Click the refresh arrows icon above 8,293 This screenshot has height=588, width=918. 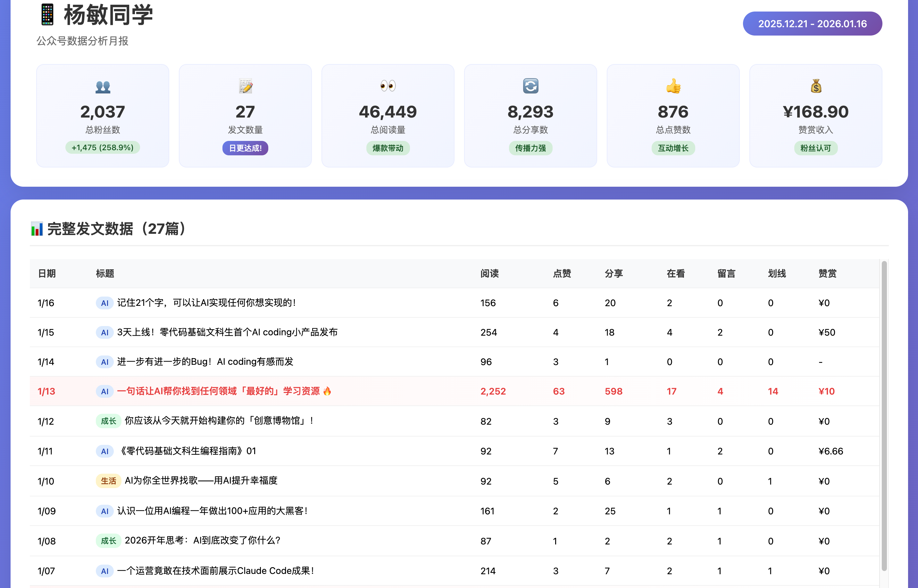click(x=530, y=86)
